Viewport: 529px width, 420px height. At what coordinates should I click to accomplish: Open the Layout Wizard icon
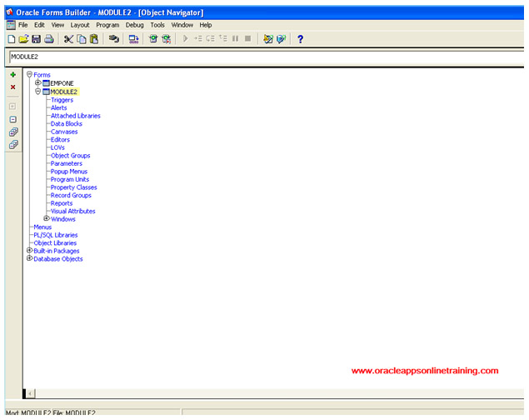[x=281, y=39]
